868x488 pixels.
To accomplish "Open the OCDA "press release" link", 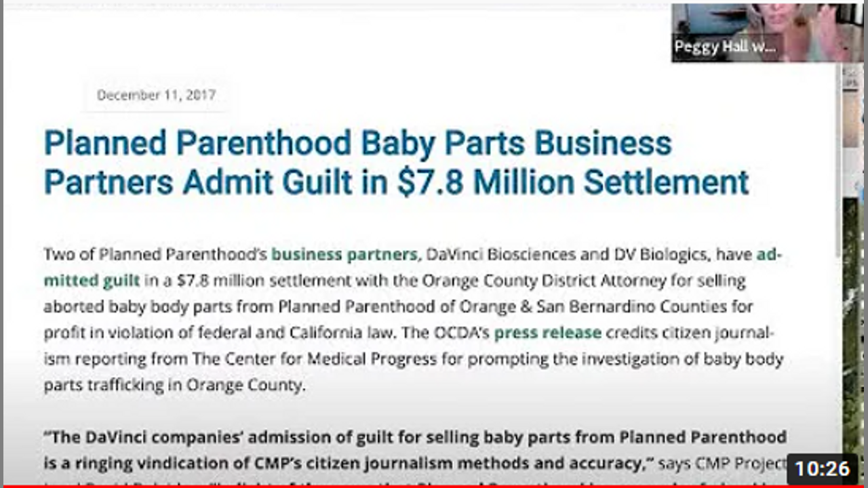I will (x=547, y=333).
